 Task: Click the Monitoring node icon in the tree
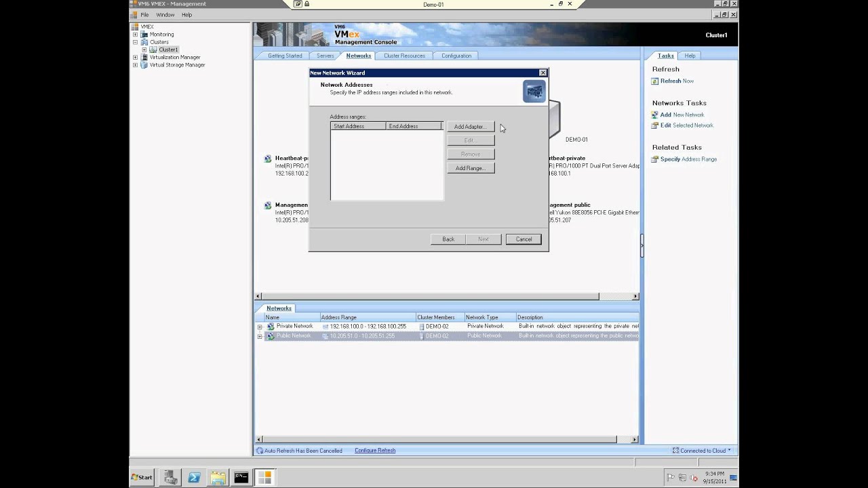[144, 34]
